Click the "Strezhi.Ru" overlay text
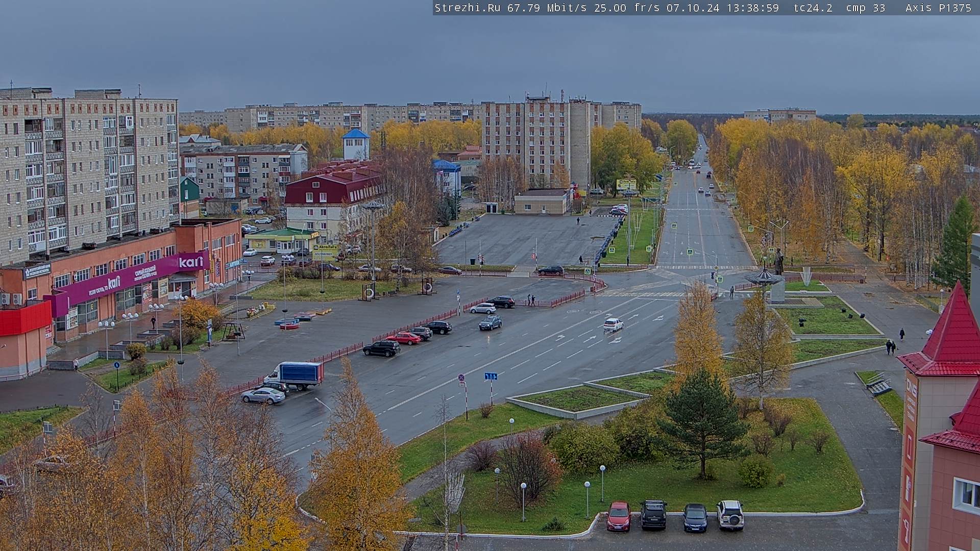The width and height of the screenshot is (980, 551). click(x=468, y=8)
